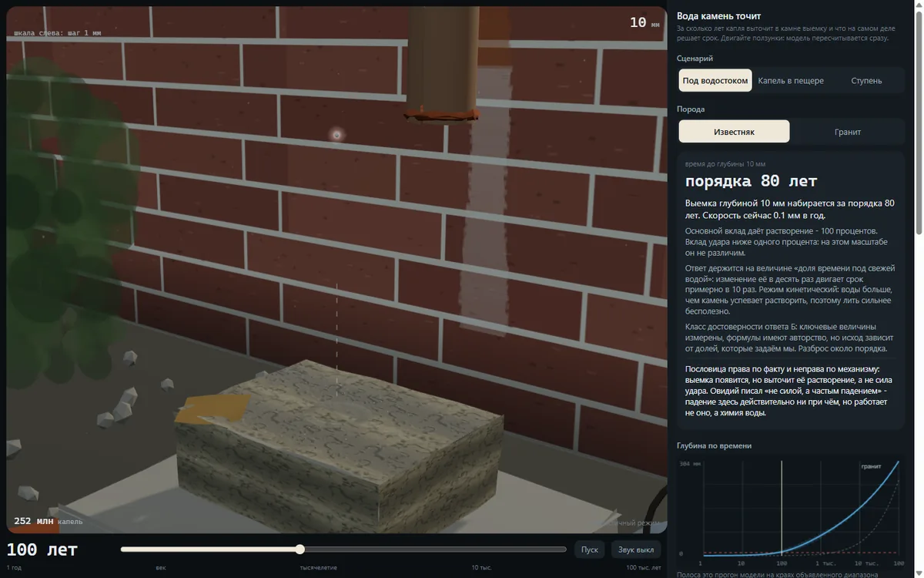Start the simulation with «Пуск»
Viewport: 924px width, 578px height.
coord(590,549)
